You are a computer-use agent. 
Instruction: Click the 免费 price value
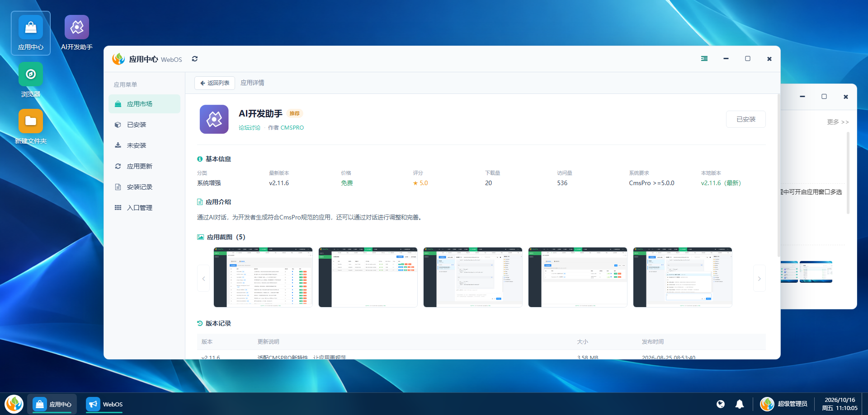coord(347,183)
